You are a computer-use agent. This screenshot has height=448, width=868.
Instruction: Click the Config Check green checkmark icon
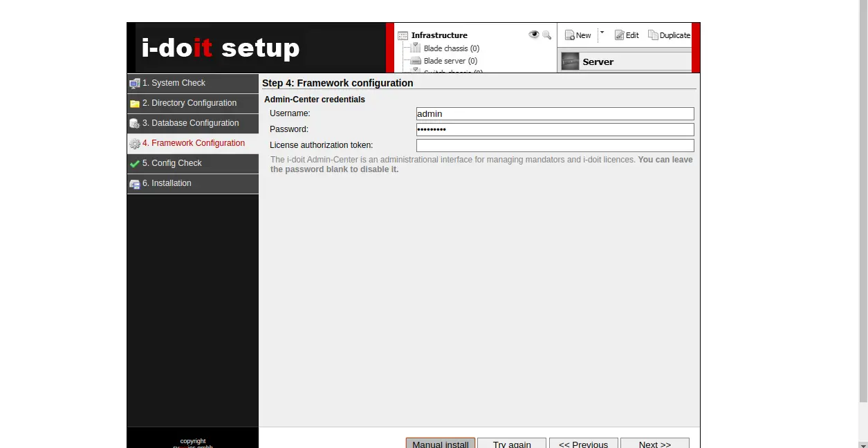point(135,164)
